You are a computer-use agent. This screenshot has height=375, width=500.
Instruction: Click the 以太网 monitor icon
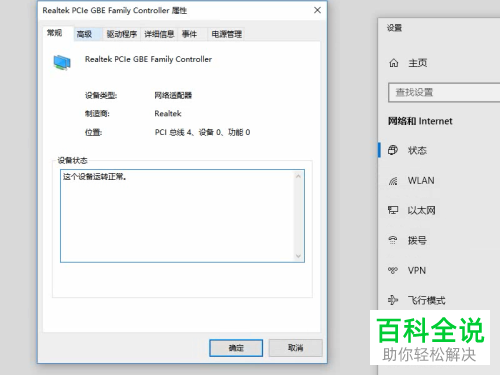[x=393, y=210]
